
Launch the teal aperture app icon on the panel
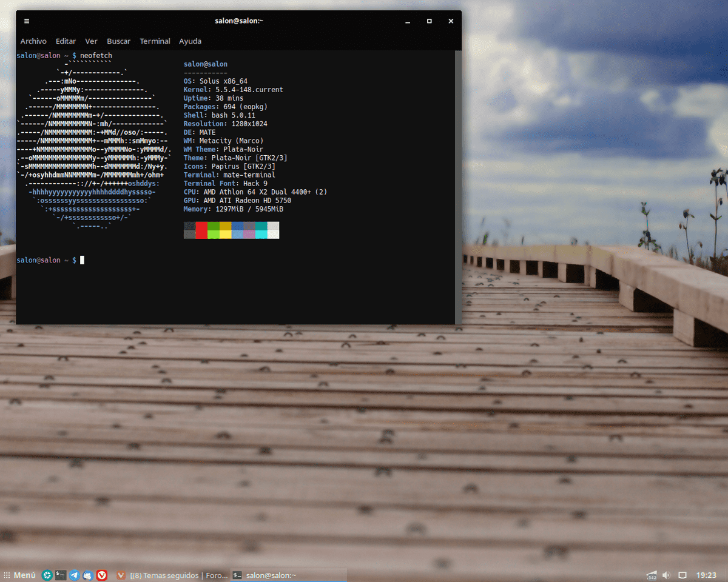(47, 575)
